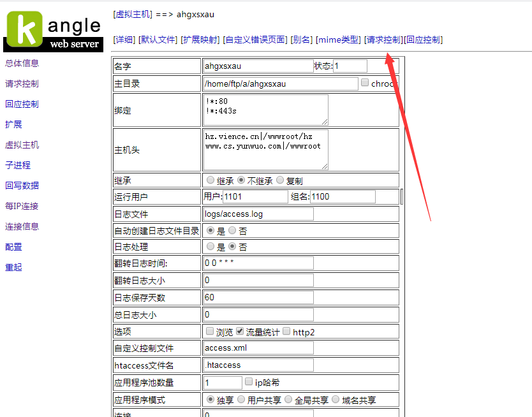Open 自定义错误页面 link

[x=255, y=40]
